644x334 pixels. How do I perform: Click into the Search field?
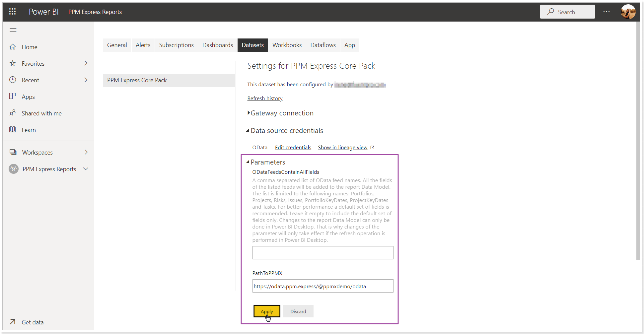(567, 12)
